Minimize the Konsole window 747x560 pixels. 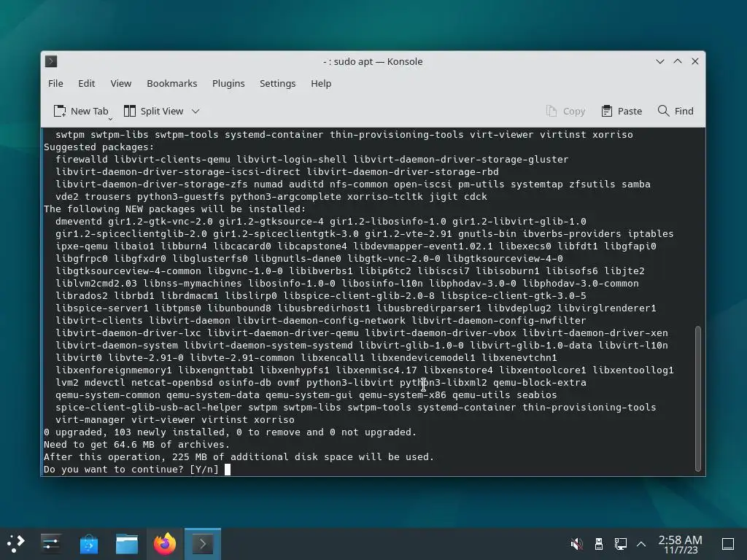pos(659,61)
